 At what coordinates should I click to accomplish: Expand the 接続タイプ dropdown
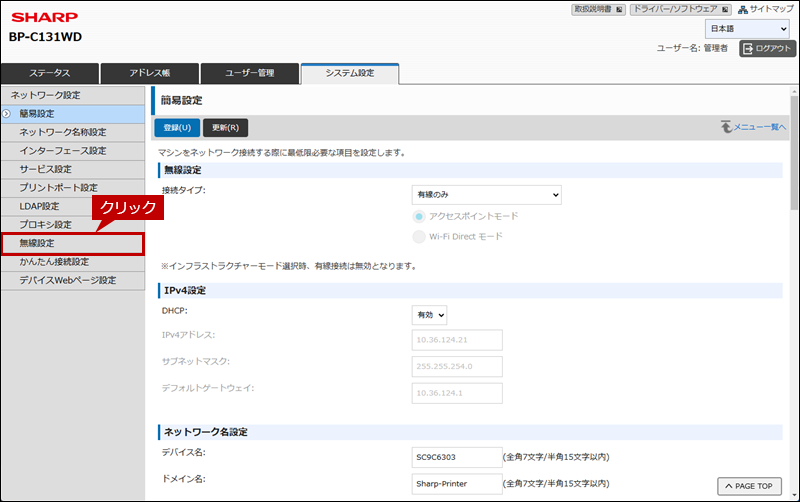[486, 194]
